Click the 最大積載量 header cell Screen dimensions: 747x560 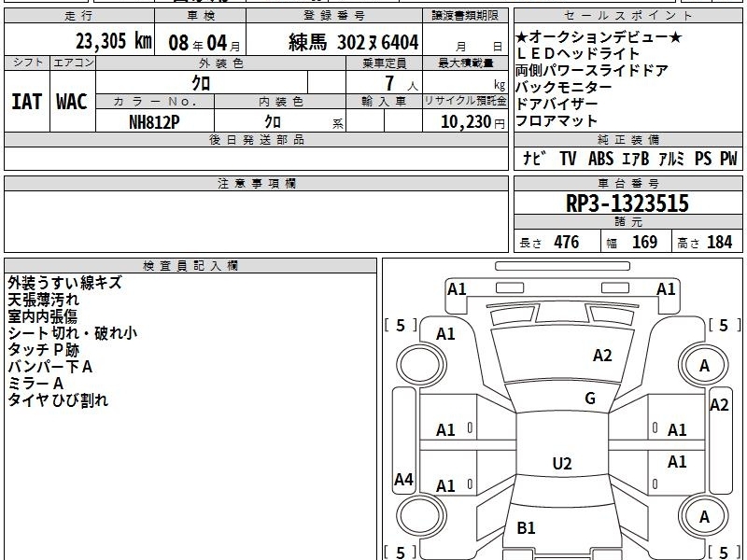tap(465, 63)
